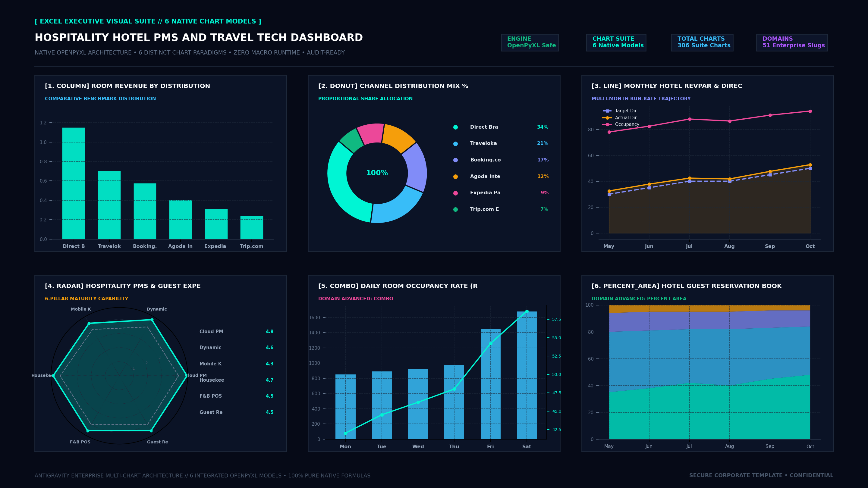This screenshot has height=488, width=868.
Task: Click the DOMAINS 51 Enterprise Slugs badge
Action: coord(792,42)
